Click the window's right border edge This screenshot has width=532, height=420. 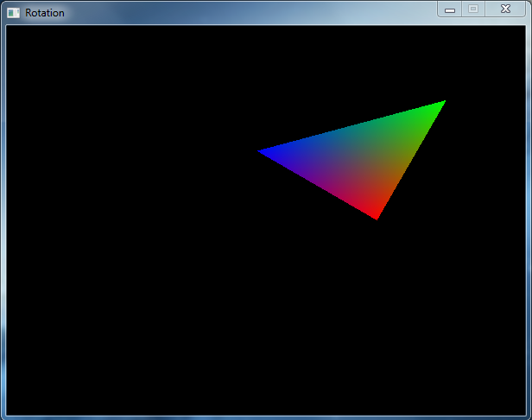click(529, 216)
